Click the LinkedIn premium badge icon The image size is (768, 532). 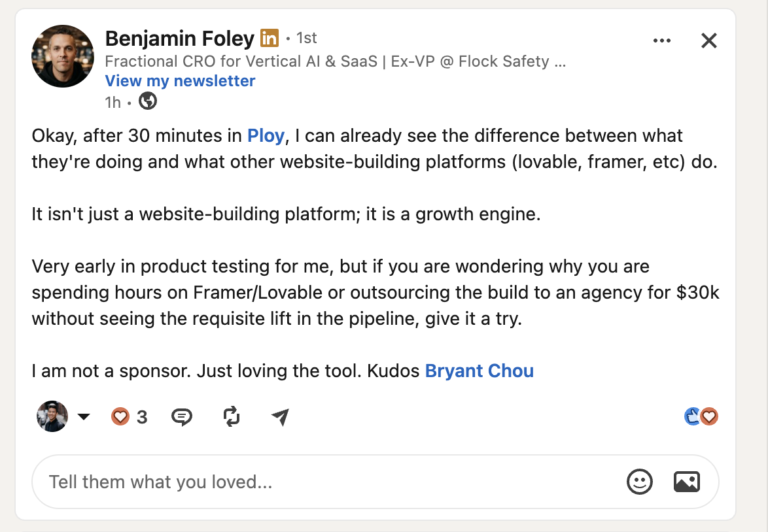click(270, 38)
